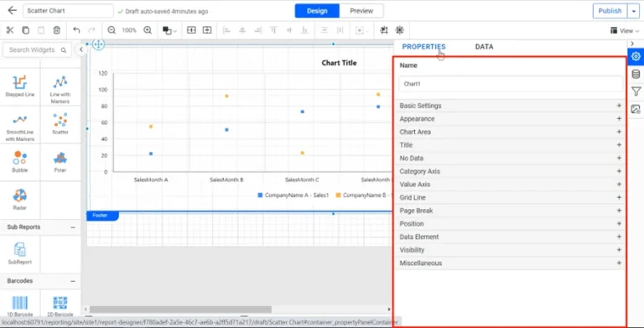Collapse the widgets panel chevron
This screenshot has height=328, width=644.
click(80, 49)
